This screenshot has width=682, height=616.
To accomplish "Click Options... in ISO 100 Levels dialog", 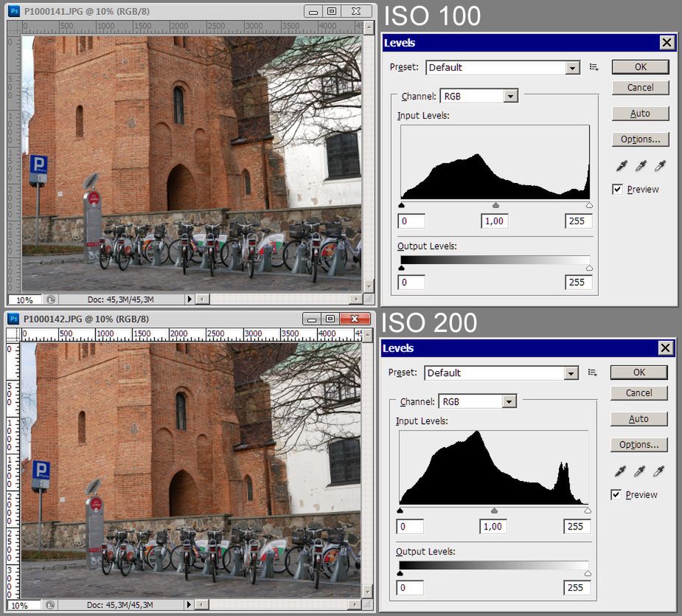I will (640, 139).
